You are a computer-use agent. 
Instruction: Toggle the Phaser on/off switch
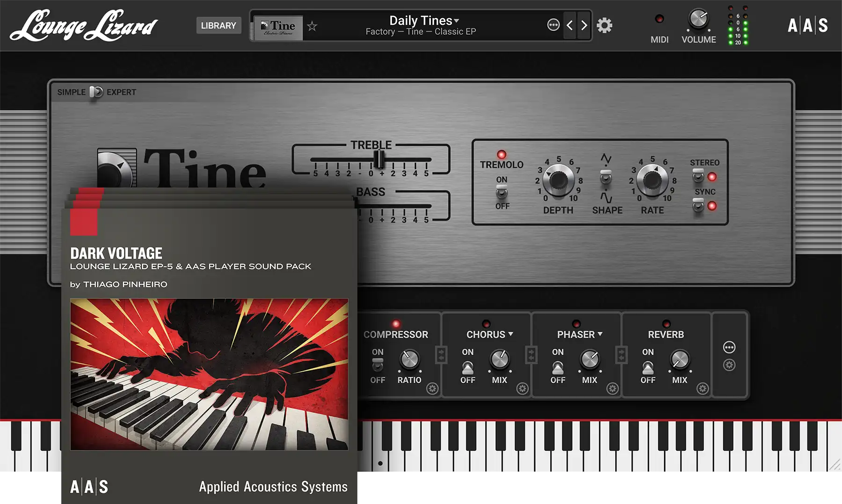[x=558, y=367]
